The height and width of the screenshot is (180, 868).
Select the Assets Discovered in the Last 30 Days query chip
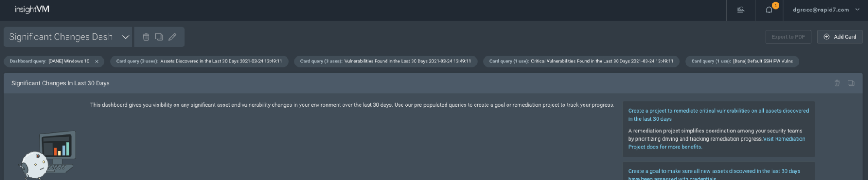click(x=199, y=62)
